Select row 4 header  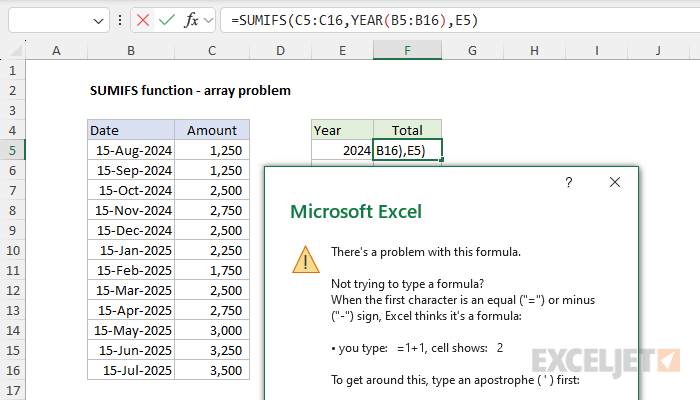click(x=12, y=130)
